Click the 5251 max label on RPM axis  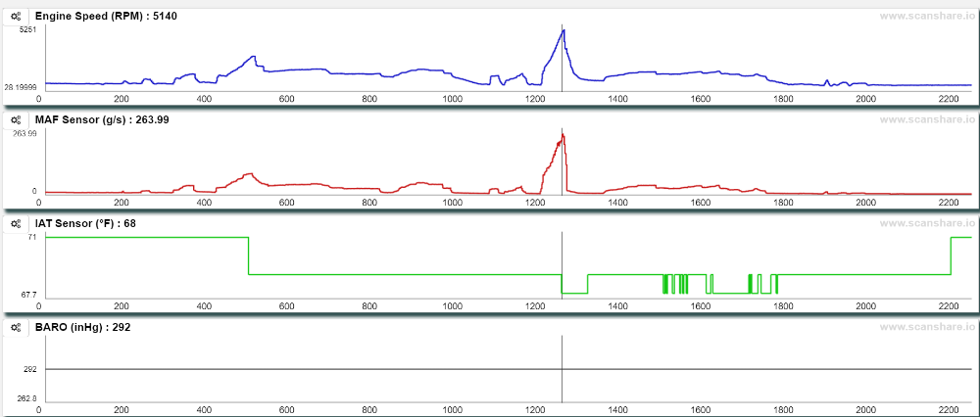[x=28, y=30]
